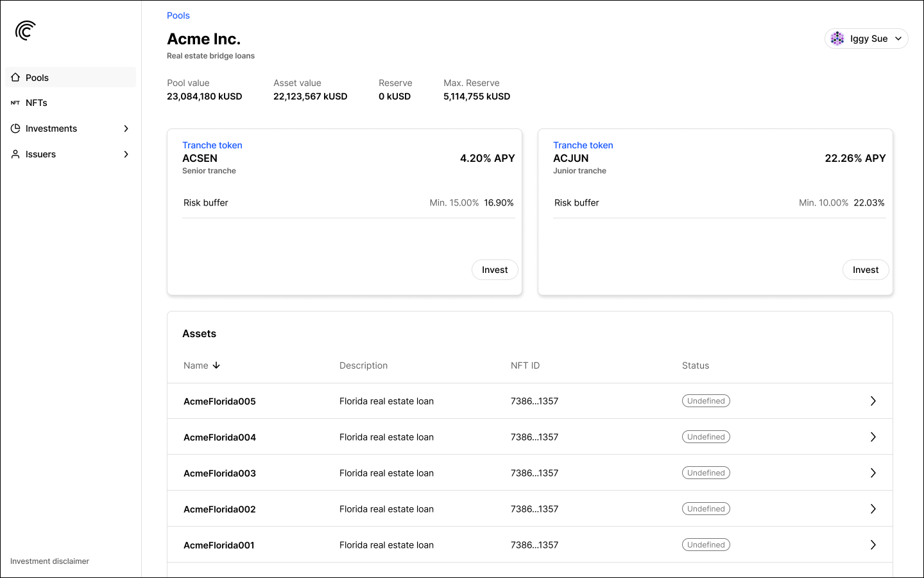Open AcmeFlorida005 row chevron arrow

(x=873, y=401)
